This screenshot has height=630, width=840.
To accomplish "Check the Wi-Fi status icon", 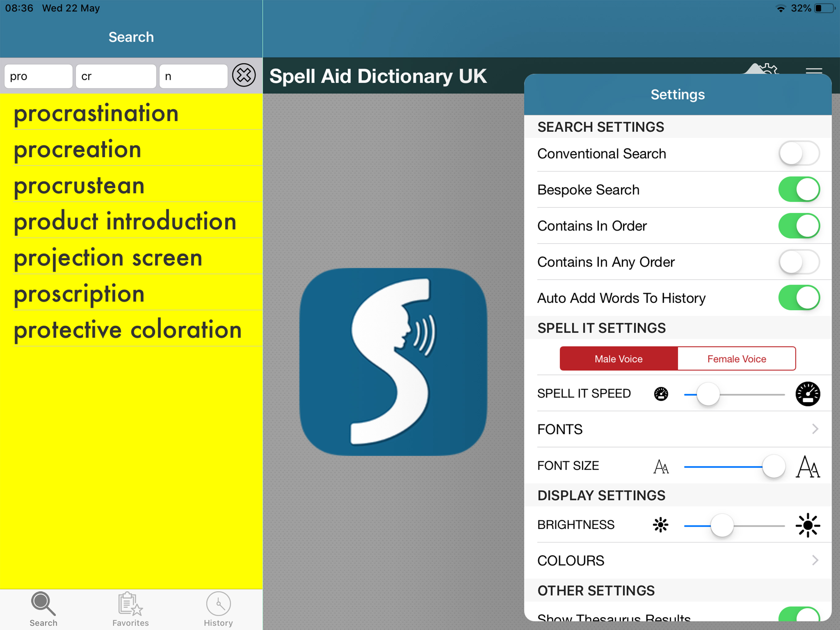I will (x=780, y=8).
